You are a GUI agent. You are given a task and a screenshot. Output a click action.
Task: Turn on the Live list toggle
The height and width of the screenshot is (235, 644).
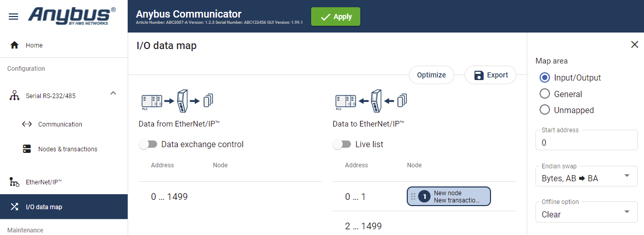342,145
